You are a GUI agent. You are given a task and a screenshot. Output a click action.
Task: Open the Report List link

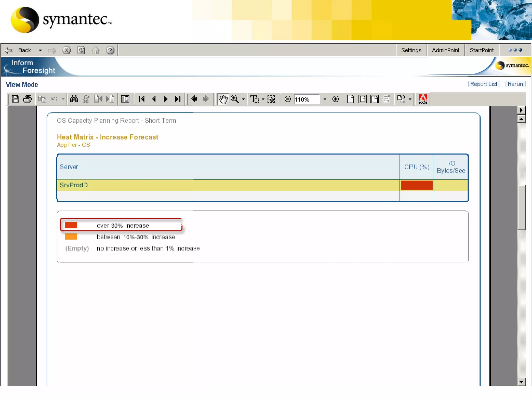coord(483,84)
